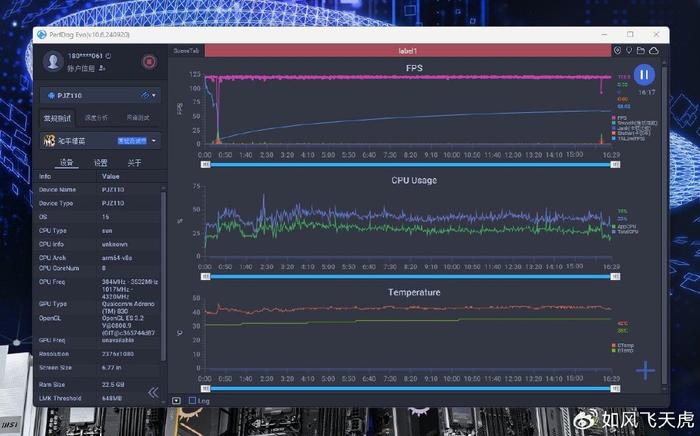Click the Screen Size 6.77 in row

[x=98, y=368]
